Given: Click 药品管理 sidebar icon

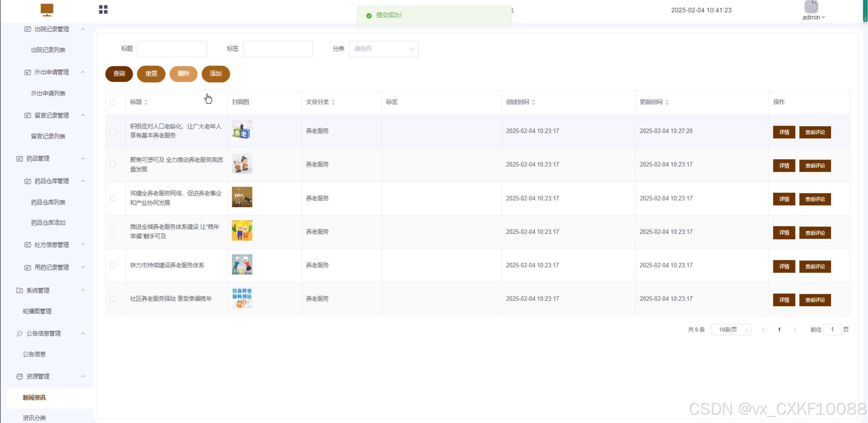Looking at the screenshot, I should tap(20, 158).
